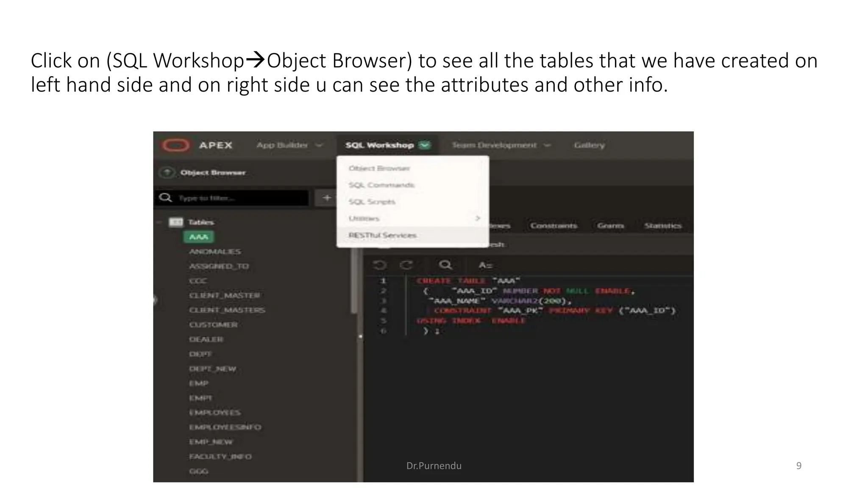This screenshot has height=488, width=868.
Task: Open the ASSIGNED_TO table
Action: [x=219, y=266]
